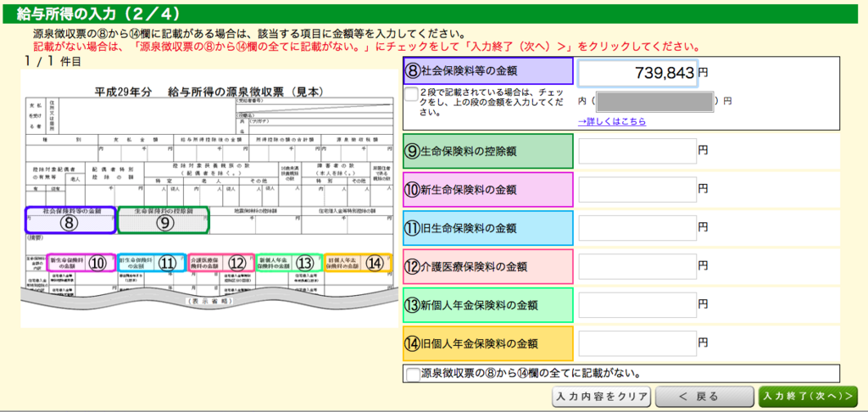Viewport: 868px width, 412px height.
Task: Click the ⑫ 介護医療保険料の金額 input field
Action: click(637, 266)
